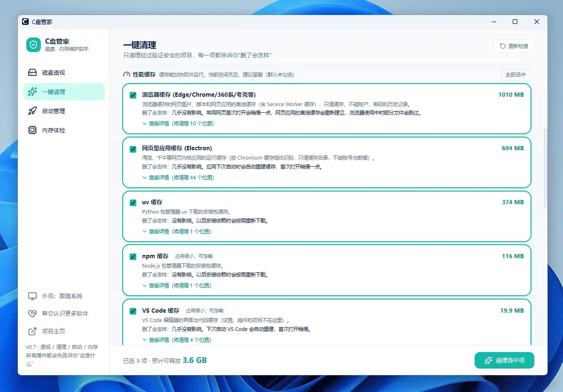Click the 内存体检 chip icon

click(x=32, y=130)
